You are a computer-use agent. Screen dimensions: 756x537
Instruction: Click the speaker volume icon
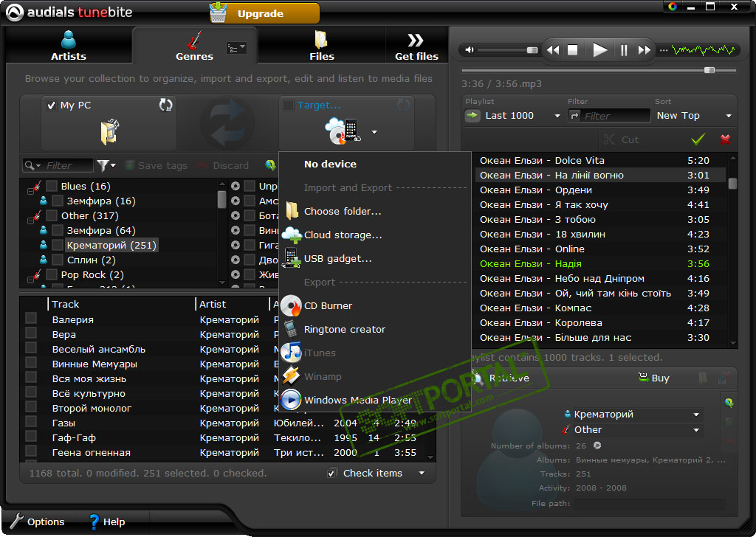[x=469, y=49]
